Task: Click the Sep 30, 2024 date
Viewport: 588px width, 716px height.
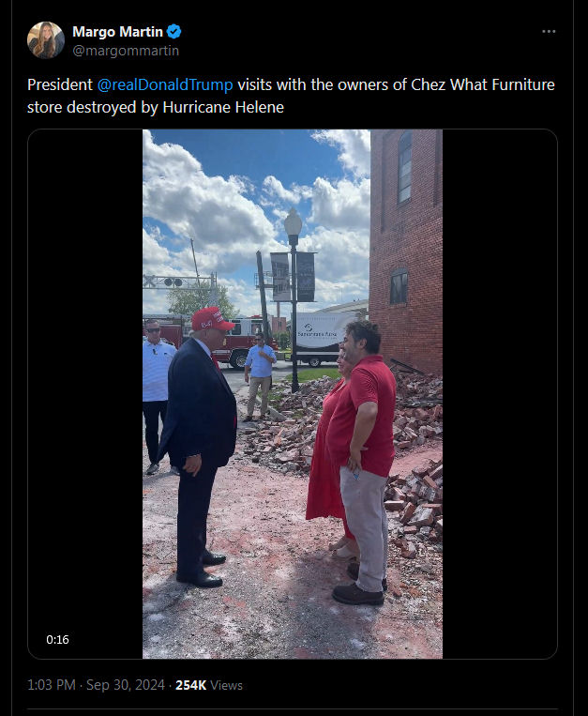Action: pos(126,685)
